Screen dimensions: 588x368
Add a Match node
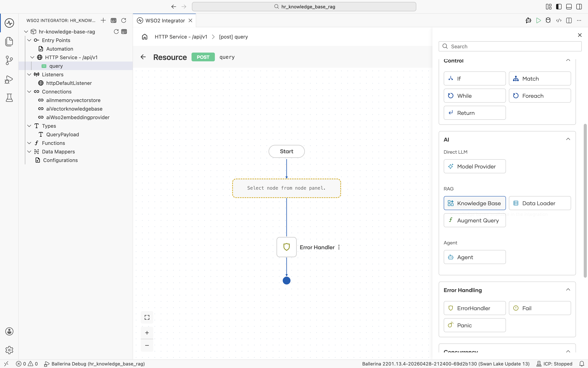540,79
